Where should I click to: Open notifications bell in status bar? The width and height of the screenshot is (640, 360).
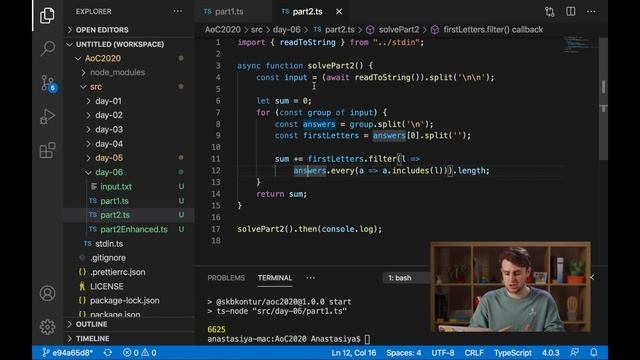tap(594, 352)
